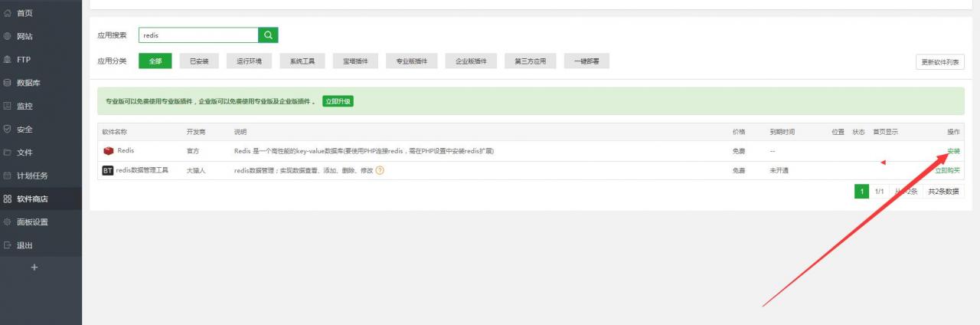Image resolution: width=980 pixels, height=325 pixels.
Task: Click the 首页显示 column header
Action: click(886, 132)
